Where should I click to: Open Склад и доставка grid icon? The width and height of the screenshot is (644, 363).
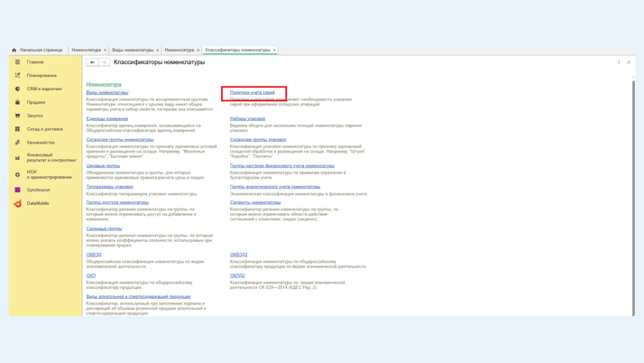[17, 129]
